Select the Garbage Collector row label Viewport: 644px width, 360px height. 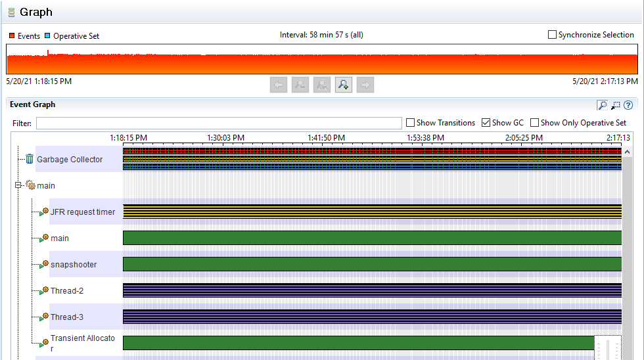(x=70, y=159)
